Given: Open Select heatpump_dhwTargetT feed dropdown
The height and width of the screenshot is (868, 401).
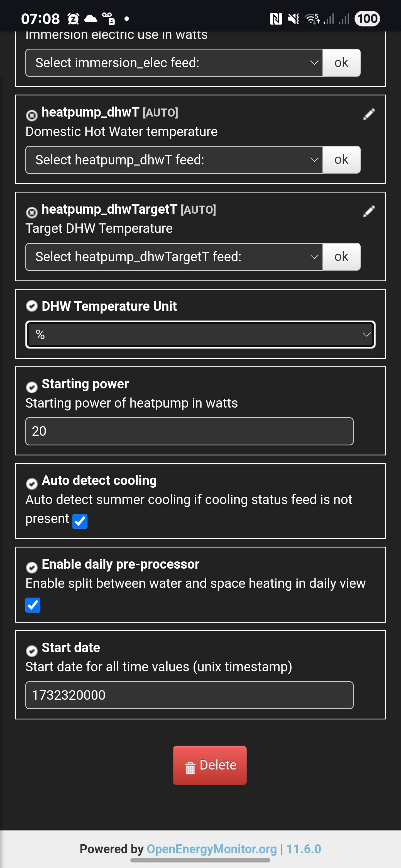Looking at the screenshot, I should pos(174,257).
